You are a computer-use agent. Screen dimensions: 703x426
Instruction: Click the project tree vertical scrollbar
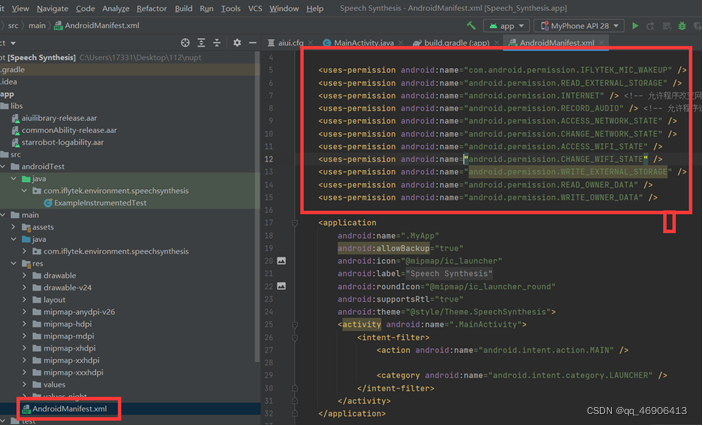click(257, 206)
